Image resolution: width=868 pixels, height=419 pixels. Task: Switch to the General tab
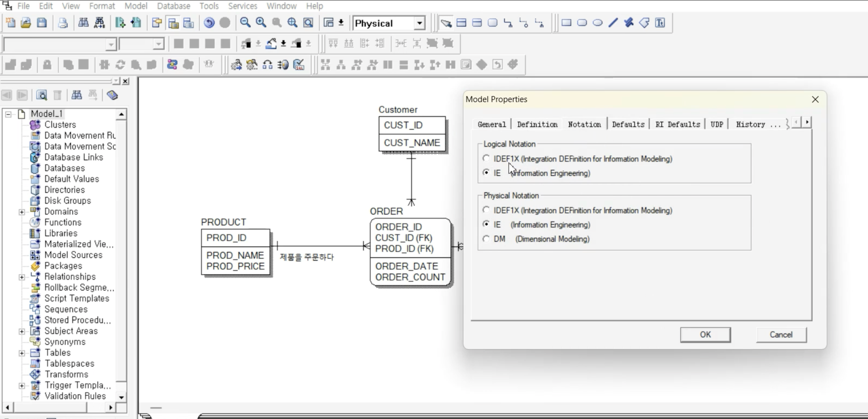(x=492, y=124)
